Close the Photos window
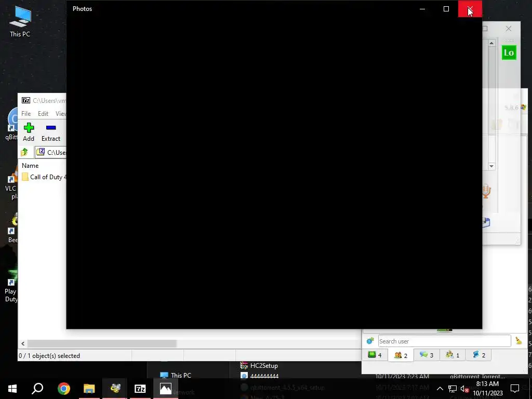Viewport: 532px width, 399px height. point(470,9)
